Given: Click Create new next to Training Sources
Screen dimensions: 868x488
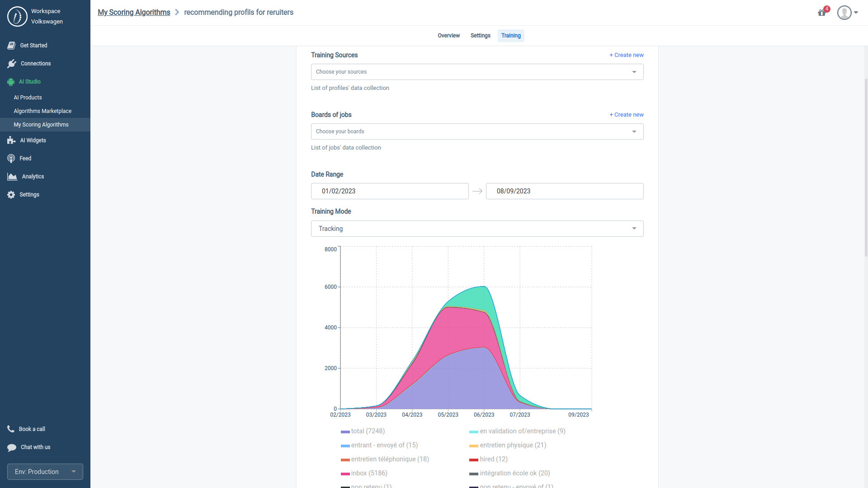Looking at the screenshot, I should pos(626,55).
